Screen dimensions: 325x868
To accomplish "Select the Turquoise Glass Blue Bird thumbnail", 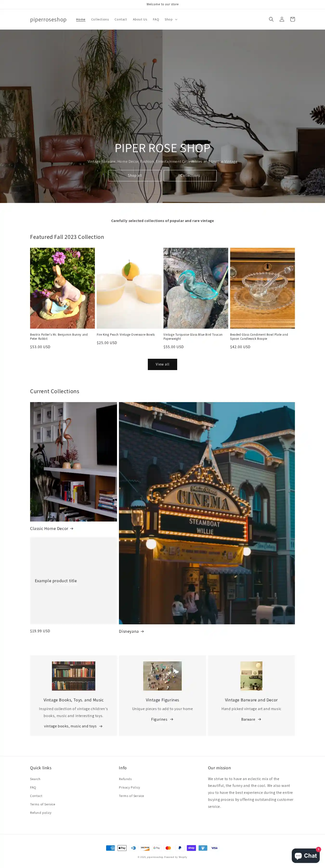I will coord(196,288).
